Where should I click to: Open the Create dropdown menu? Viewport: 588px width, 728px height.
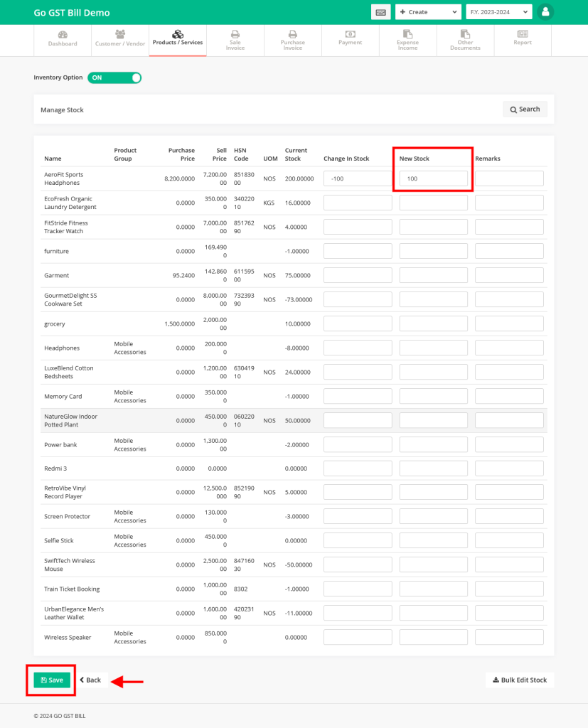click(427, 12)
